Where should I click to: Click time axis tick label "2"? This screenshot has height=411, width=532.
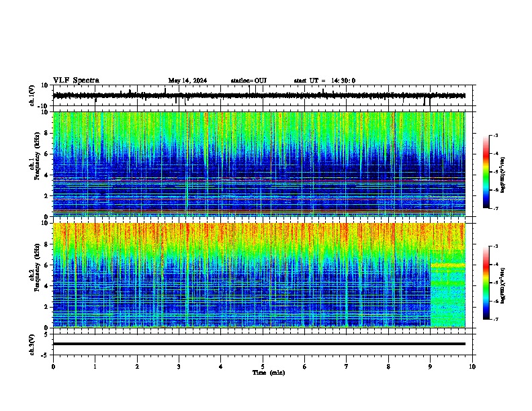pos(137,367)
